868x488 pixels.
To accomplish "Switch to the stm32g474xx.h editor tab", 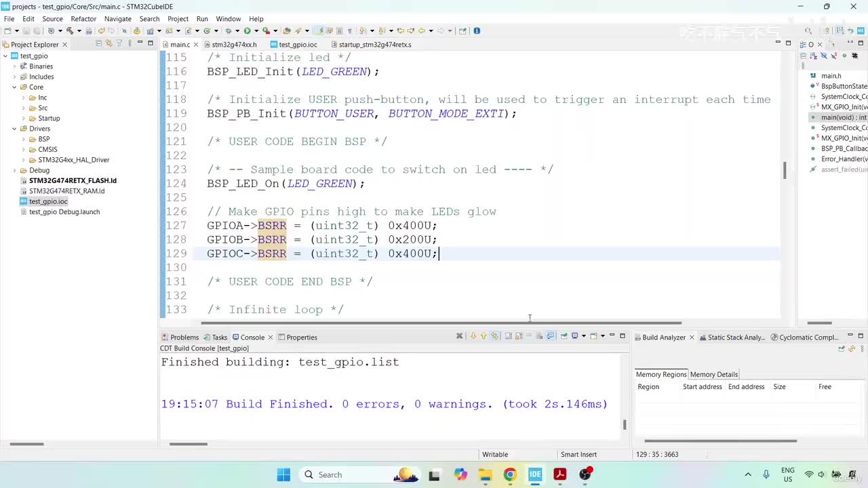I will 234,45.
